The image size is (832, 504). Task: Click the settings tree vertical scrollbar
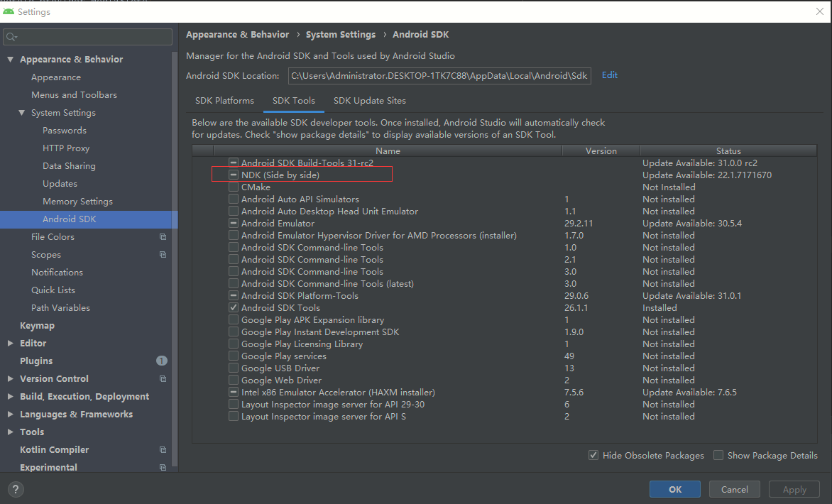pyautogui.click(x=175, y=260)
